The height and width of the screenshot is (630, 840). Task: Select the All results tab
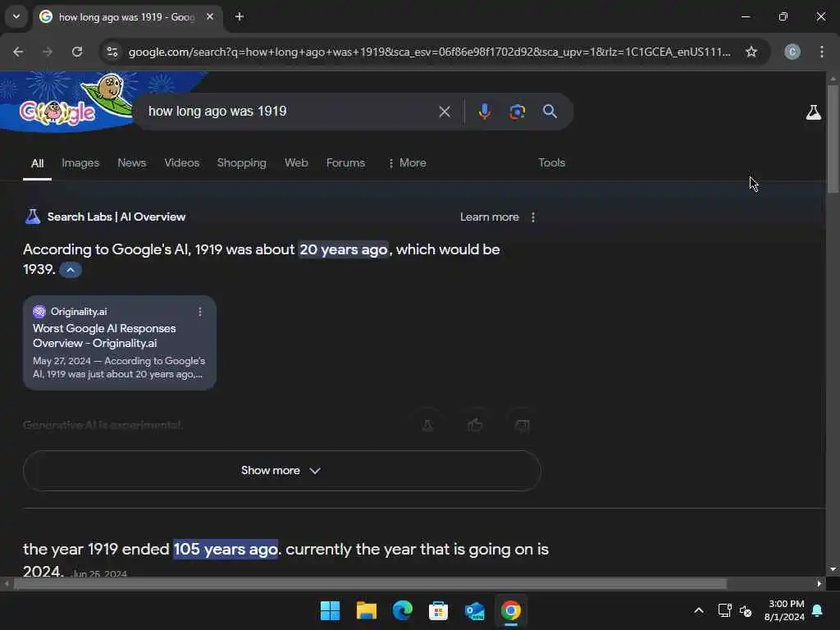[x=37, y=163]
